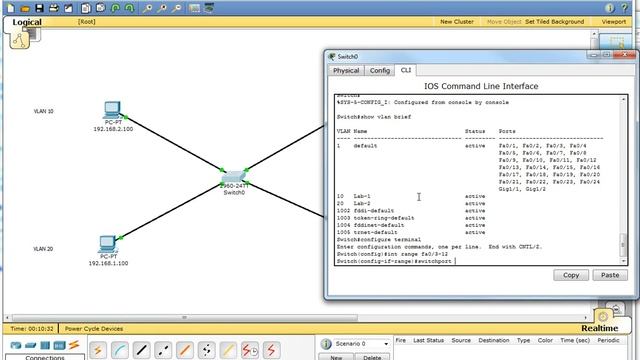This screenshot has height=360, width=640.
Task: Click the Logical workspace tab
Action: [x=27, y=22]
